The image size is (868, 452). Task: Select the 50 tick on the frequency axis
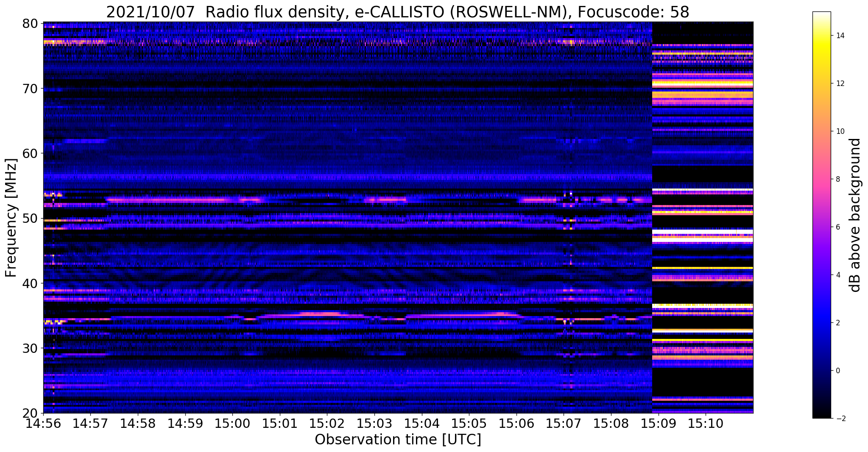coord(30,219)
